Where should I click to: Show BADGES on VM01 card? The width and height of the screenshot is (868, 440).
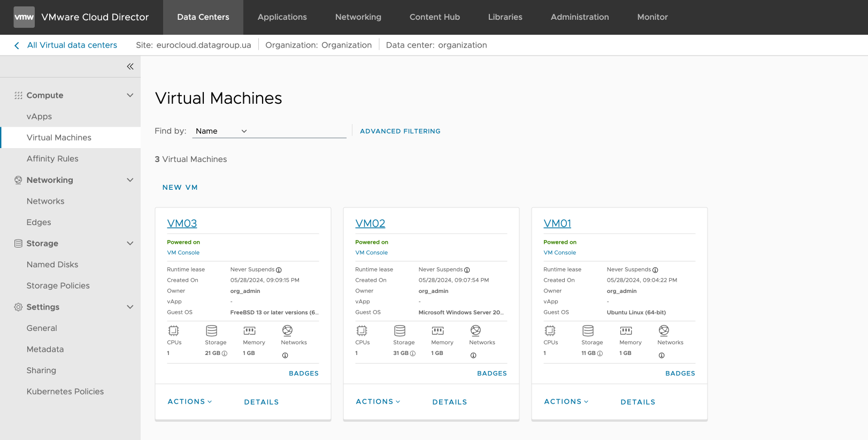click(x=680, y=374)
